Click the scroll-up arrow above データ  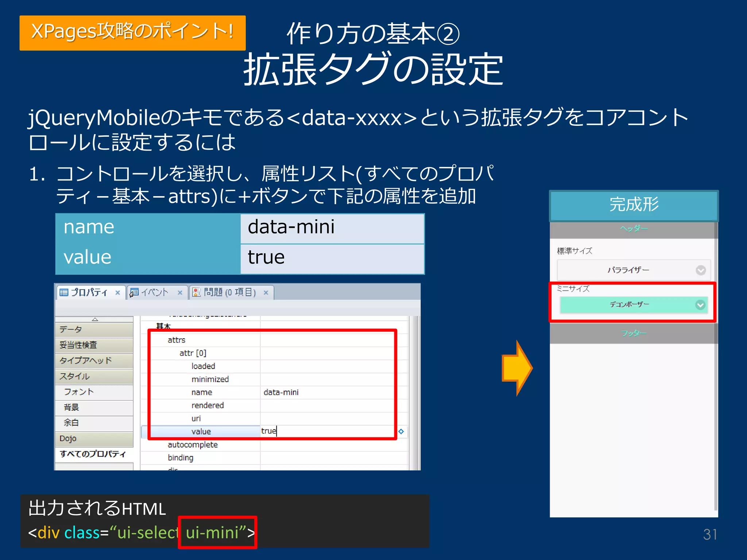[x=95, y=319]
